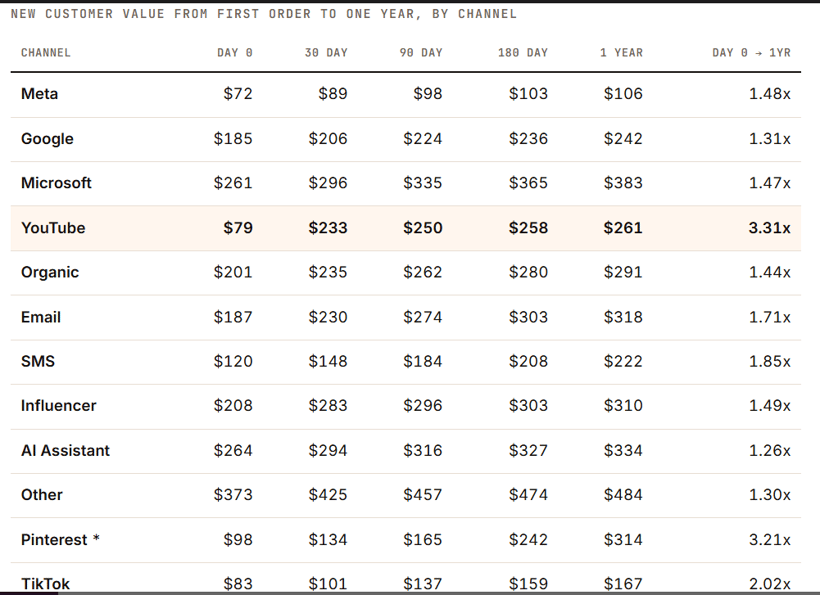
Task: Select the SMS row label
Action: coord(38,361)
